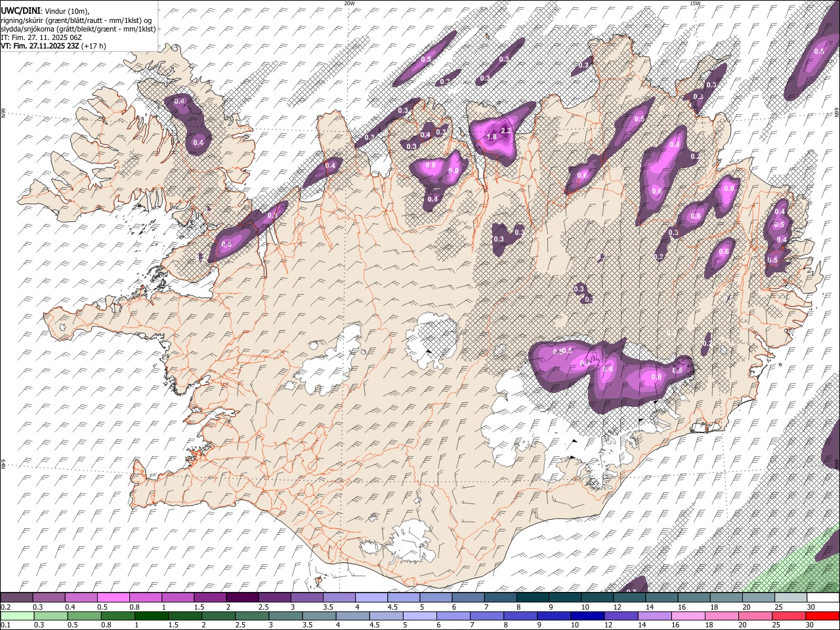Pick dark green swatch above rain legend 1

[x=151, y=616]
